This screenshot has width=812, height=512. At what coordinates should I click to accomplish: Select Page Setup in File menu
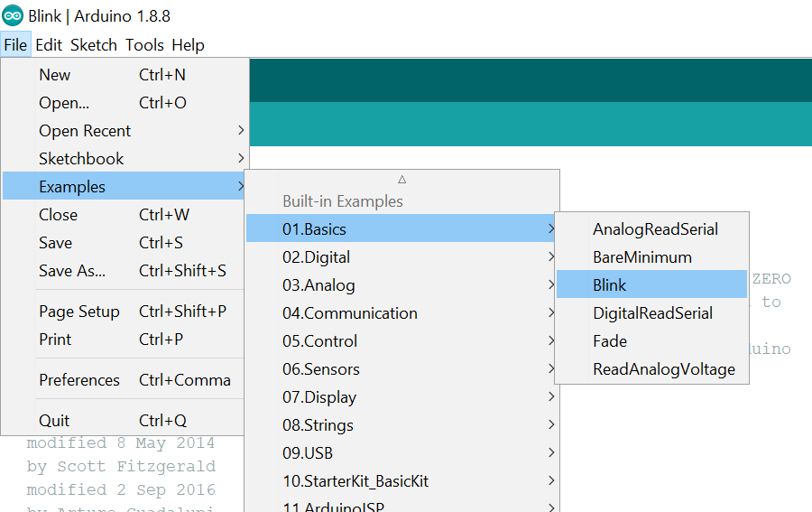(79, 312)
